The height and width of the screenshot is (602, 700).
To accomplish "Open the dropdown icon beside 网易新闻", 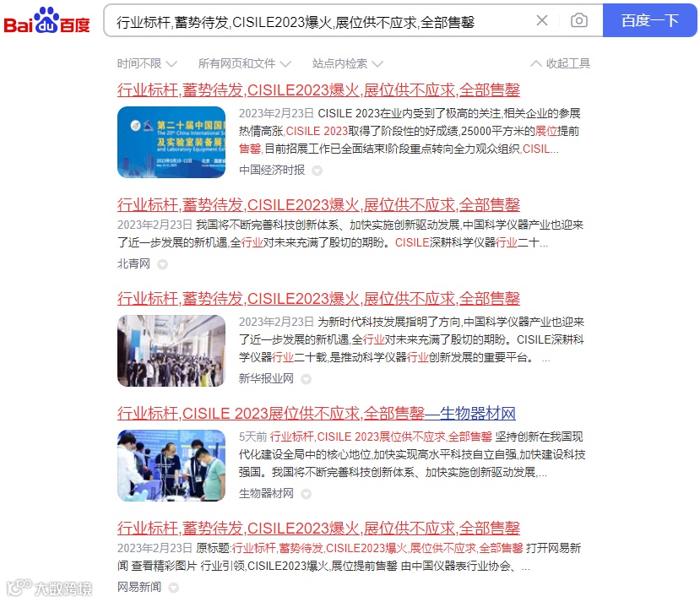I will [174, 588].
